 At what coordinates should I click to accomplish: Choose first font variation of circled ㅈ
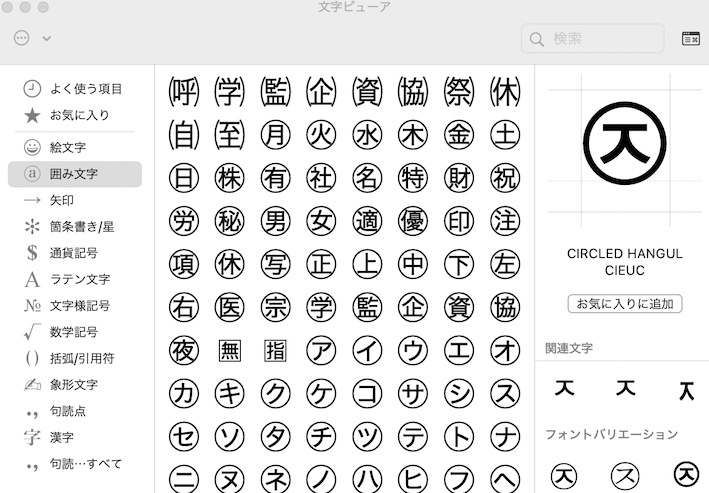tap(564, 475)
